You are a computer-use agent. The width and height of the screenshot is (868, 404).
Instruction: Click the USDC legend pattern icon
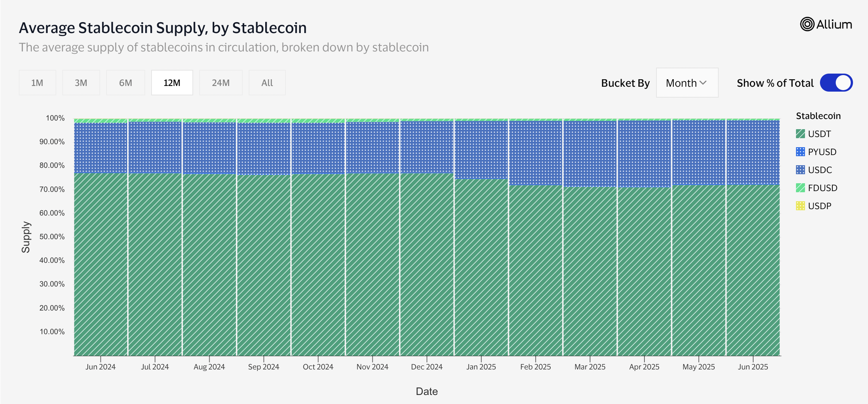pos(800,170)
